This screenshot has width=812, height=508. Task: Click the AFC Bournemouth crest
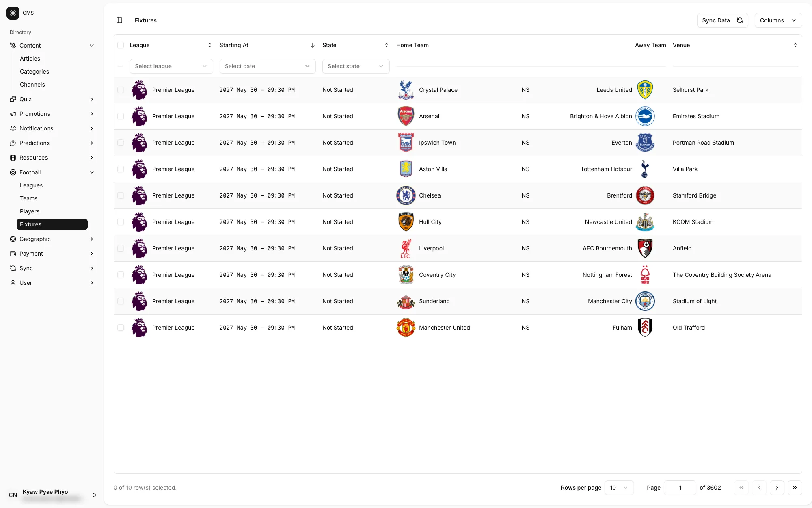(645, 248)
